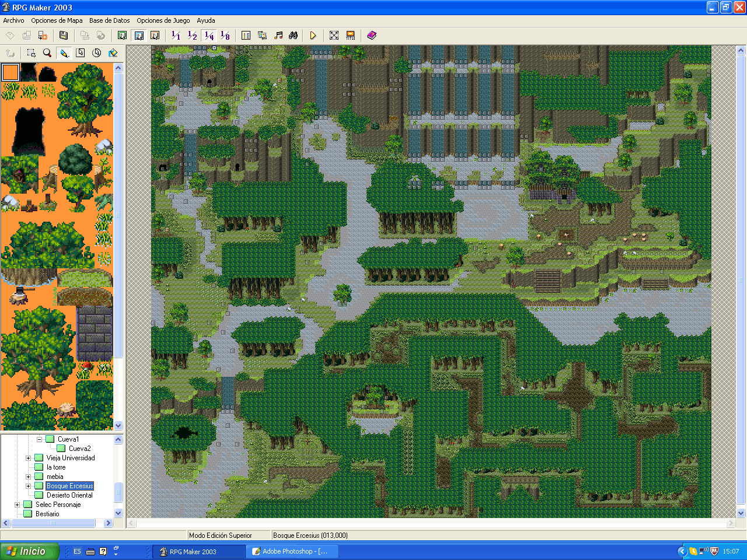Set map zoom to 1/8 scale
Viewport: 747px width, 560px height.
point(225,36)
